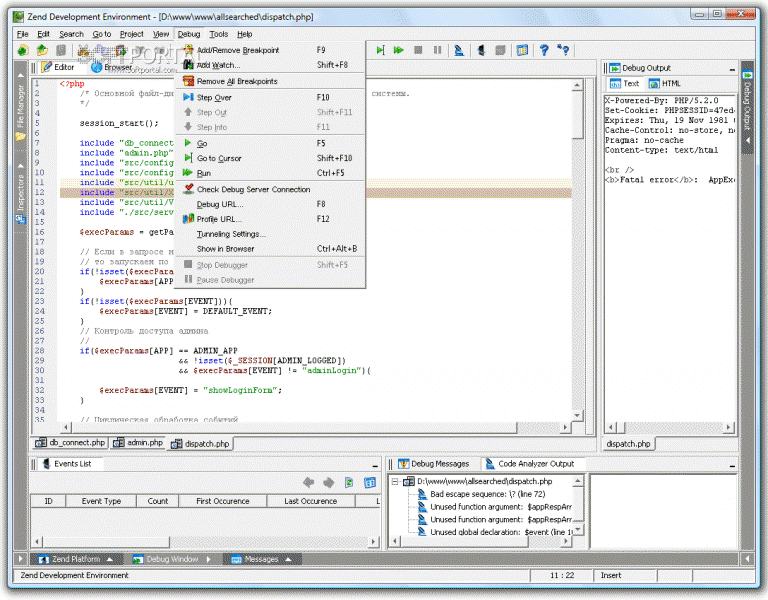The width and height of the screenshot is (768, 600).
Task: Click the open file folder toolbar icon
Action: (x=42, y=50)
